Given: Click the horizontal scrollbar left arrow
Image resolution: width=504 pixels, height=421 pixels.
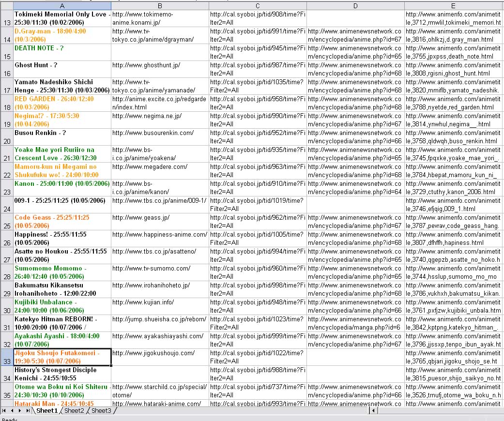Looking at the screenshot, I should point(373,410).
